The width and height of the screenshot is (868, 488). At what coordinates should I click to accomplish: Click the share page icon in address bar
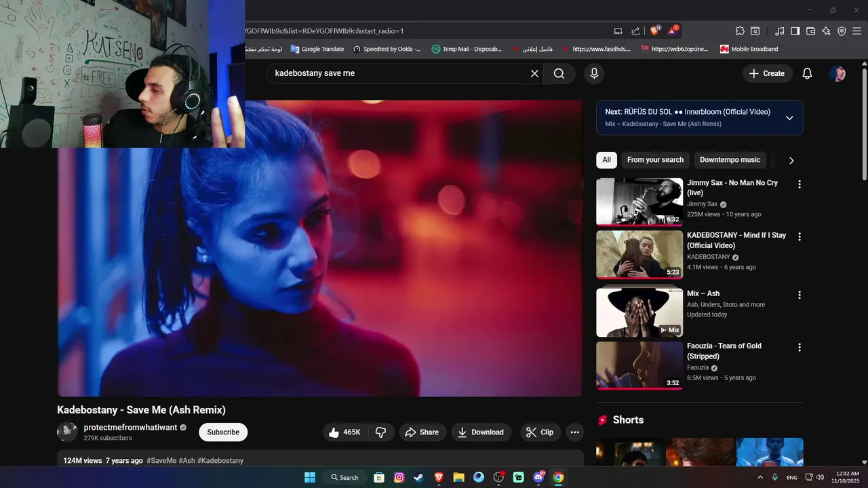[635, 30]
